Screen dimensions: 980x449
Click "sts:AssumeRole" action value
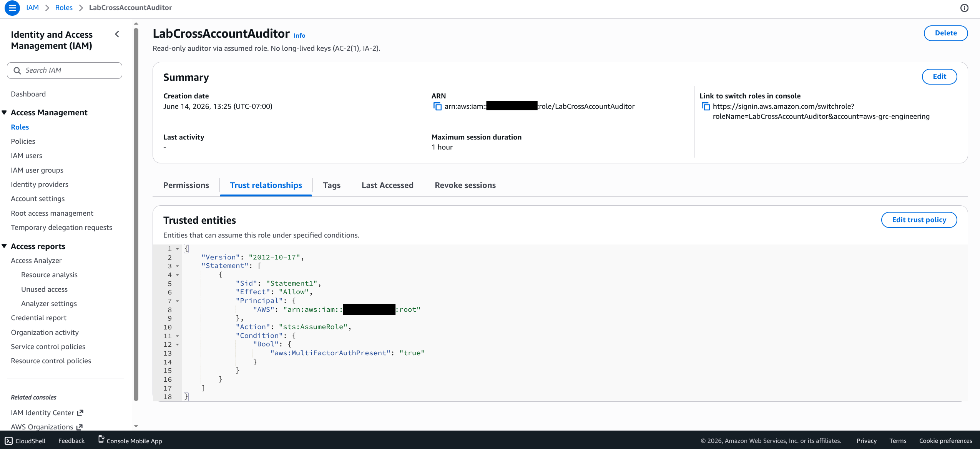point(313,327)
